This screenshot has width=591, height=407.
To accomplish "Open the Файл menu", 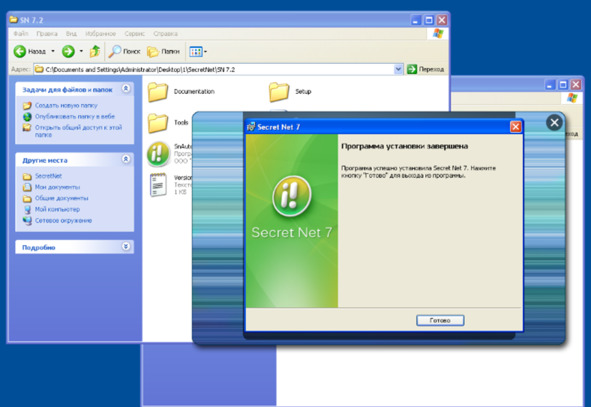I will pyautogui.click(x=21, y=34).
